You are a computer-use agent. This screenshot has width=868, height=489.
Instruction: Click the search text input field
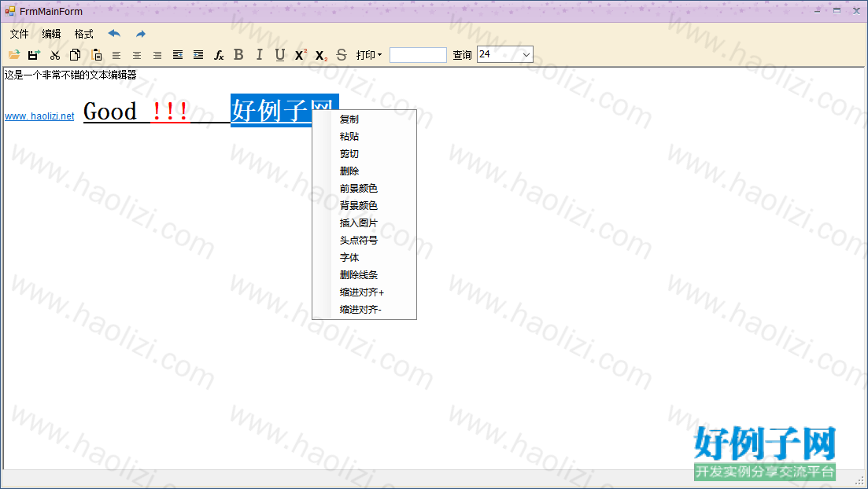418,55
